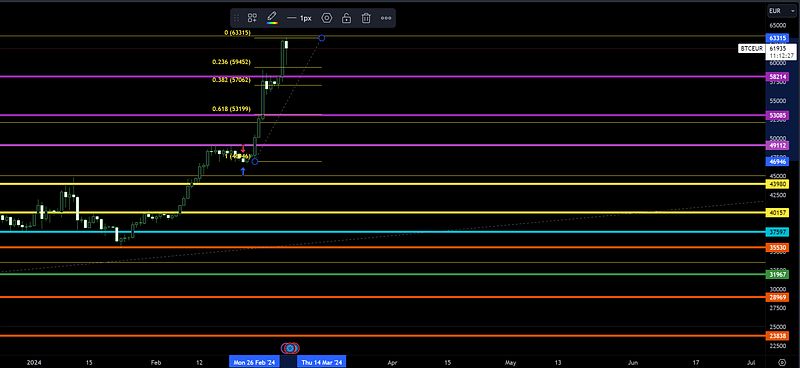The height and width of the screenshot is (368, 800).
Task: Open drawing settings hexagon icon
Action: click(327, 18)
